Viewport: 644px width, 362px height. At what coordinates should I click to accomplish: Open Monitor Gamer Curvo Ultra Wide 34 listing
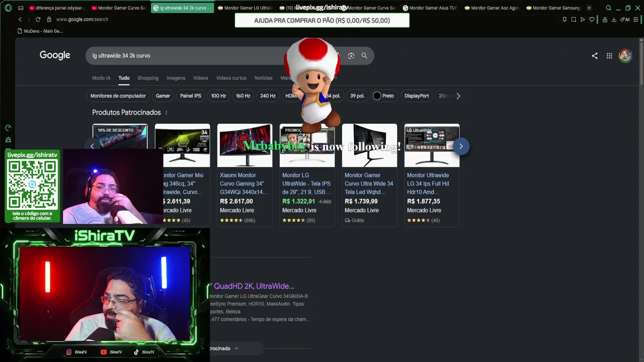pos(369,184)
